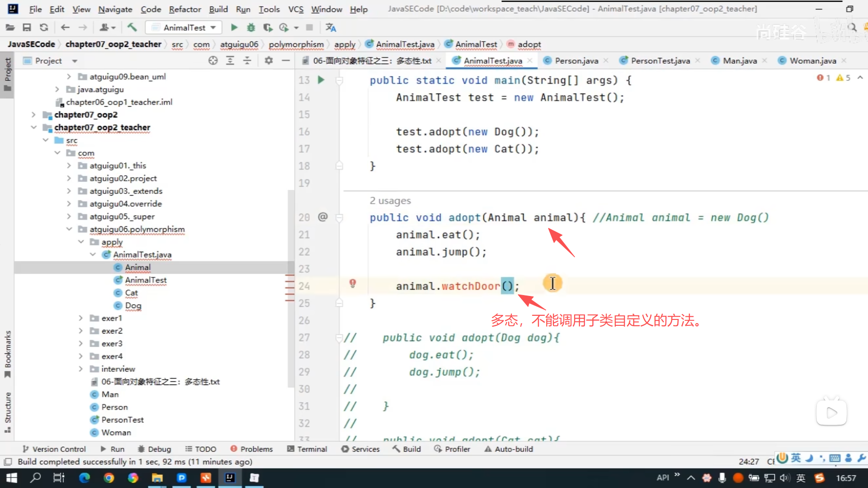This screenshot has height=488, width=868.
Task: Run main method from gutter arrow
Action: point(321,80)
